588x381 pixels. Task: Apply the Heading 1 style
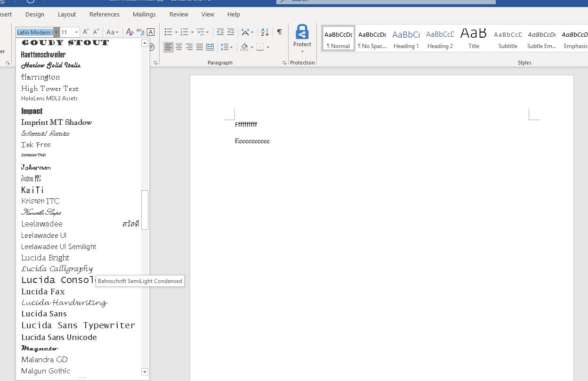(406, 39)
